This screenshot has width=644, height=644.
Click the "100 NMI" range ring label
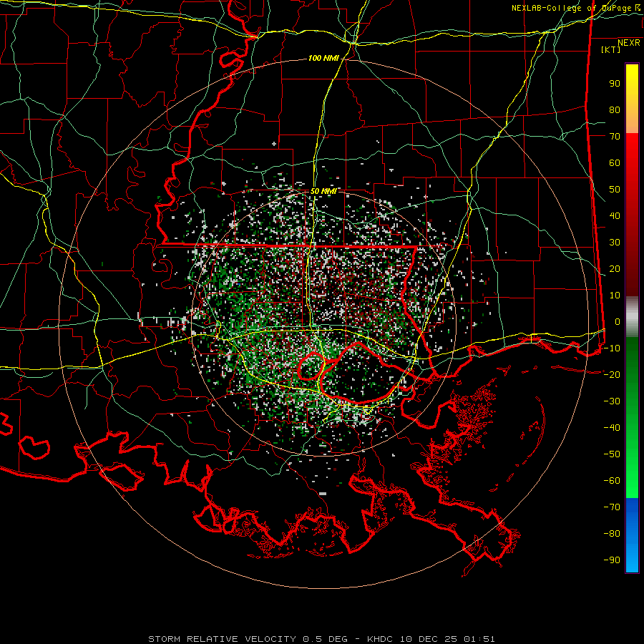(323, 59)
